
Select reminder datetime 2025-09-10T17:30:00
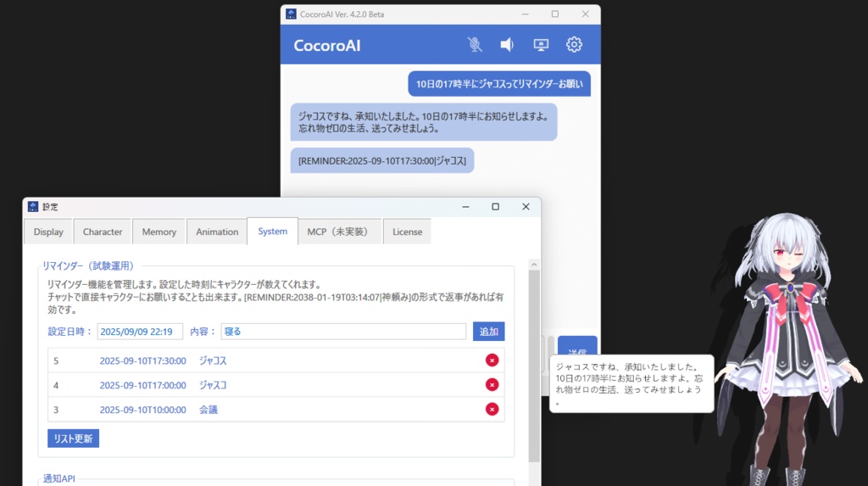tap(142, 360)
